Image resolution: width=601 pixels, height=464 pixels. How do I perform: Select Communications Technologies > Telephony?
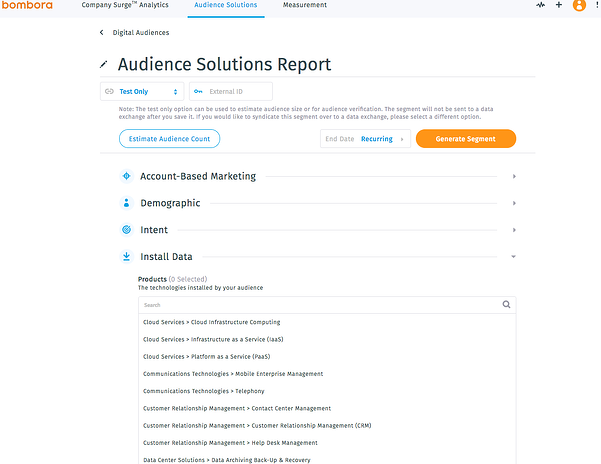327,391
